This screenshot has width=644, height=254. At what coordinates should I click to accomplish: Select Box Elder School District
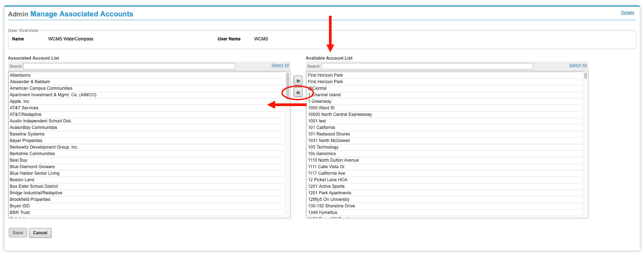[147, 186]
